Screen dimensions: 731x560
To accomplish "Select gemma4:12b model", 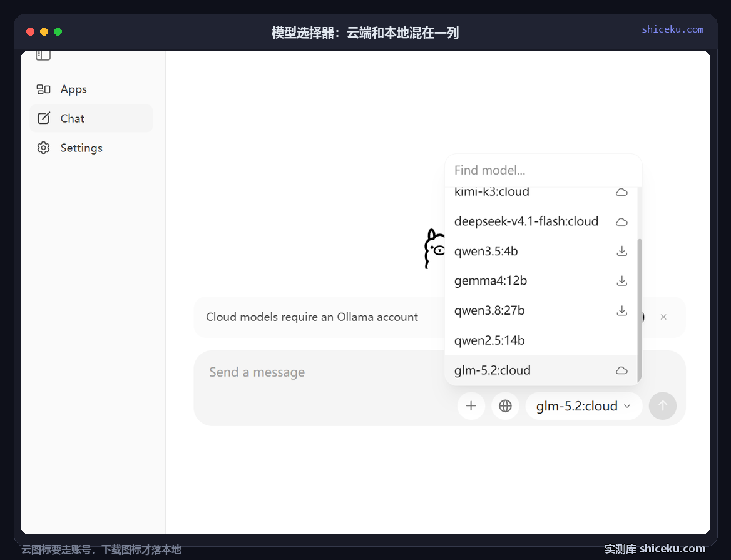I will point(541,280).
